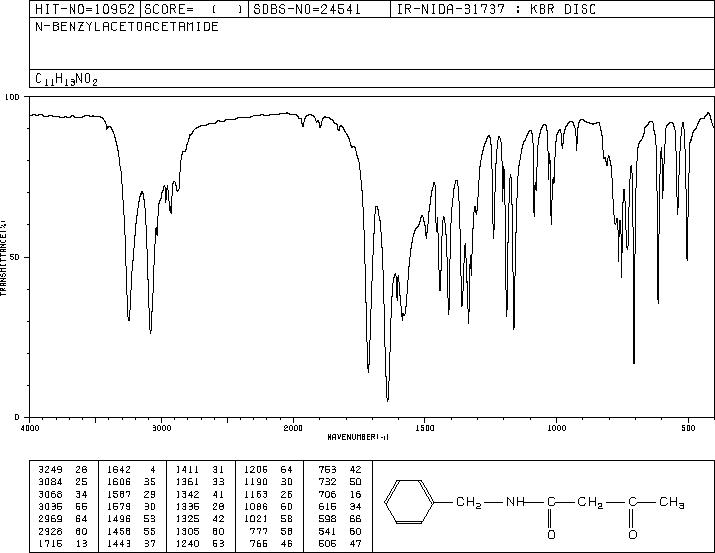Click the HIT-NO=10952 header cell
This screenshot has height=553, width=715.
point(85,9)
